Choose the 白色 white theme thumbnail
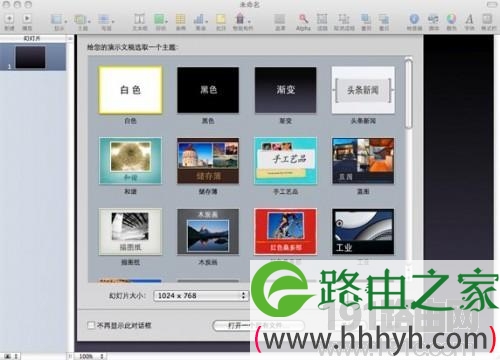Viewport: 500px width, 360px height. click(130, 90)
